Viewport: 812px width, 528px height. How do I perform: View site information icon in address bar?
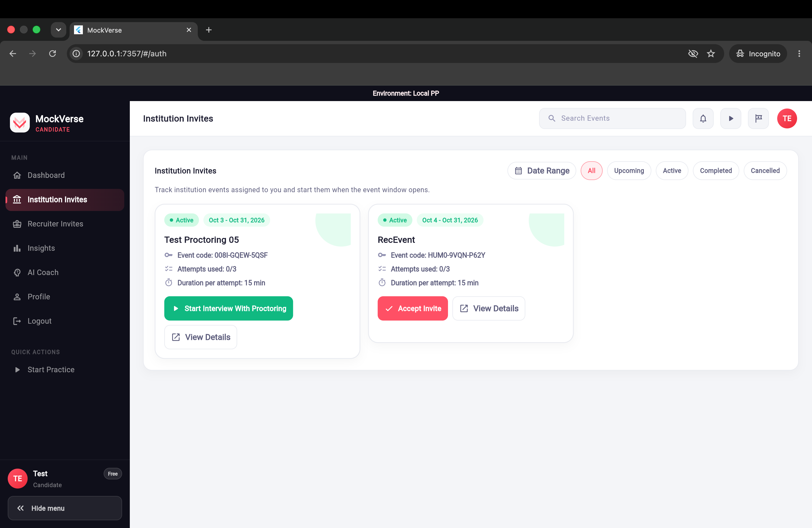[77, 54]
